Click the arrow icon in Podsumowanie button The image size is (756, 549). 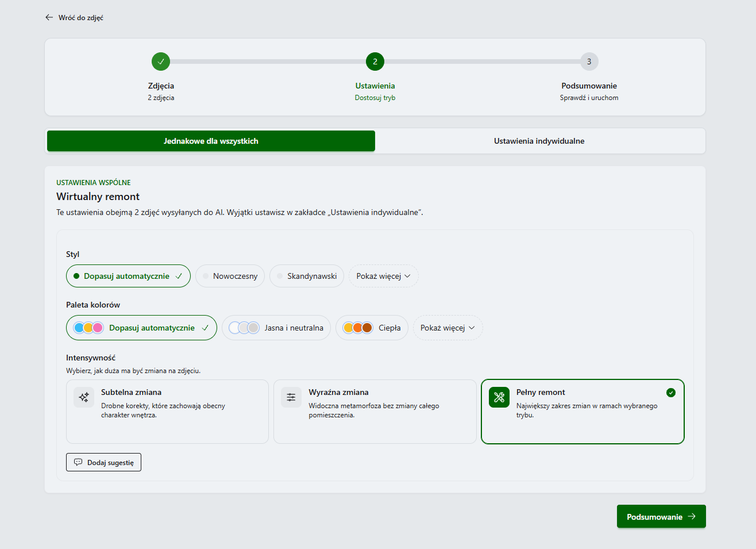click(692, 516)
